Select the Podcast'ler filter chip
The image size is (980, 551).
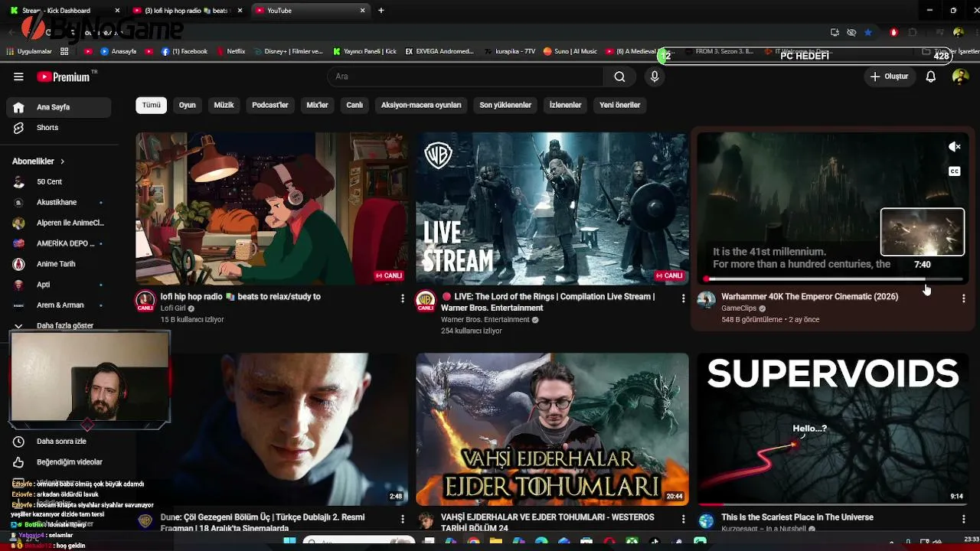coord(270,105)
